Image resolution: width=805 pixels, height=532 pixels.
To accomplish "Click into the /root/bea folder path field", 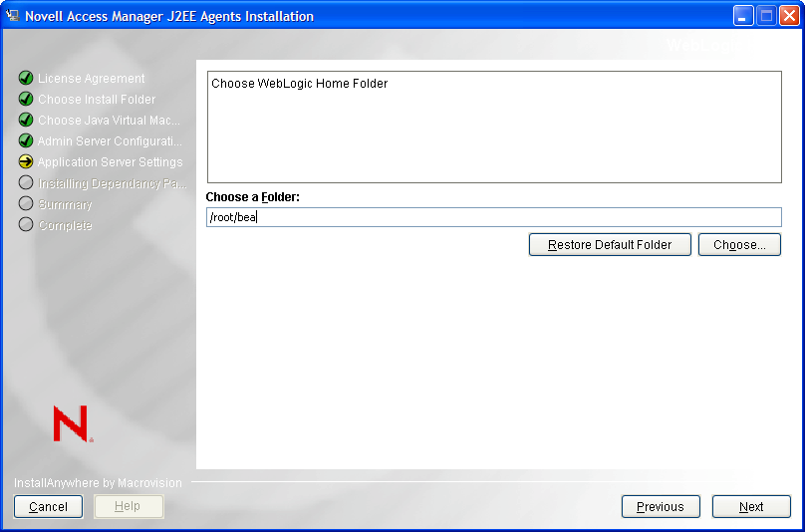I will [x=494, y=217].
